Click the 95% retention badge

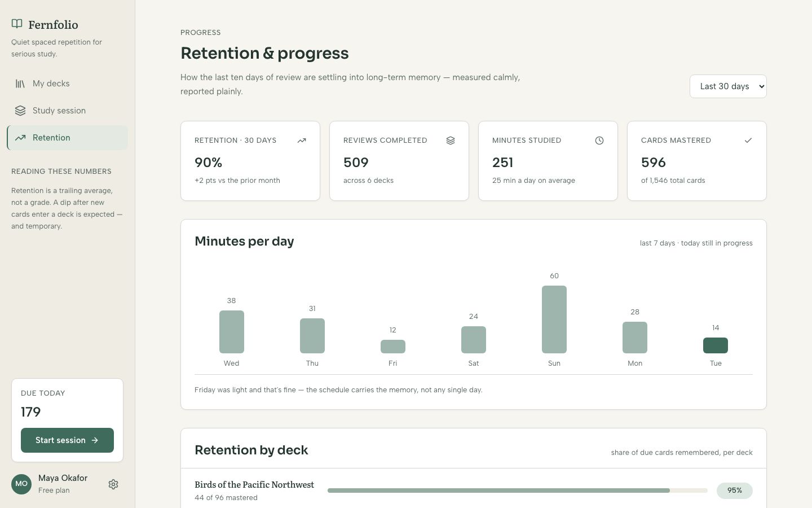(x=734, y=491)
